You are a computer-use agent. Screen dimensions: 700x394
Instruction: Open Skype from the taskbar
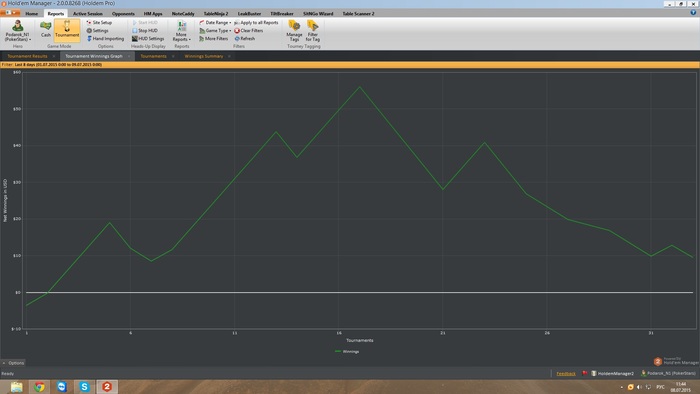(x=84, y=386)
